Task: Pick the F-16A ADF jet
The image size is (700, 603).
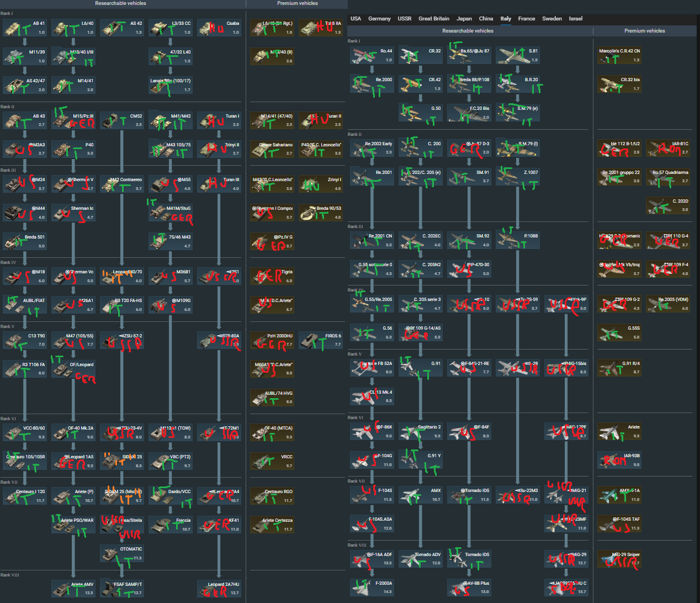Action: coord(372,559)
